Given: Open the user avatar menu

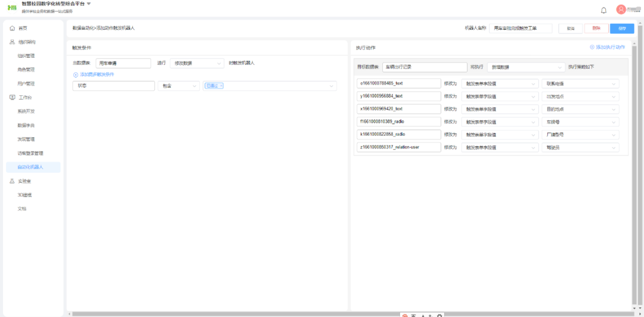Looking at the screenshot, I should pos(621,10).
